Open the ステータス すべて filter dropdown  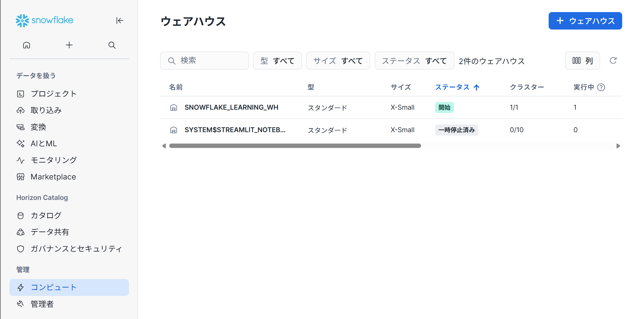pyautogui.click(x=414, y=60)
